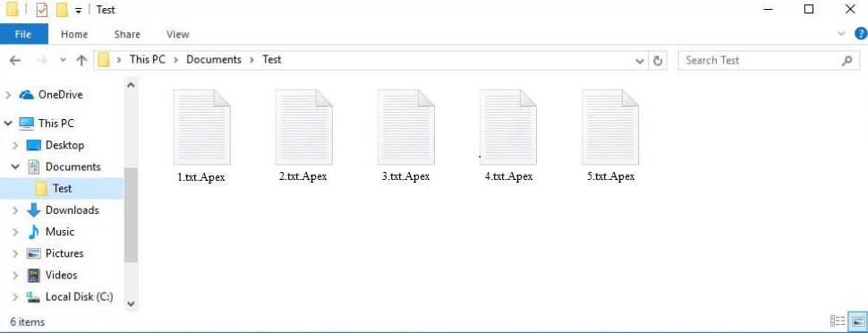Select This PC in the navigation pane

[x=55, y=123]
